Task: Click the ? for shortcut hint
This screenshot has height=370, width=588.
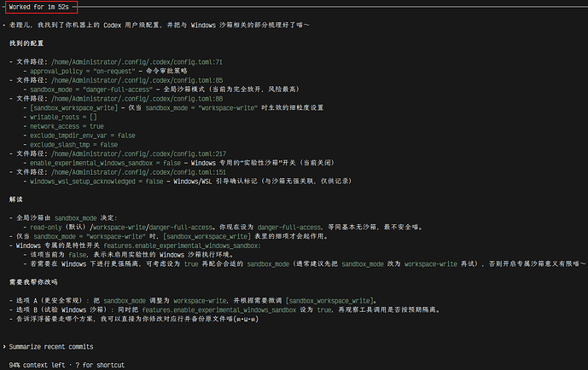Action: tap(100, 365)
